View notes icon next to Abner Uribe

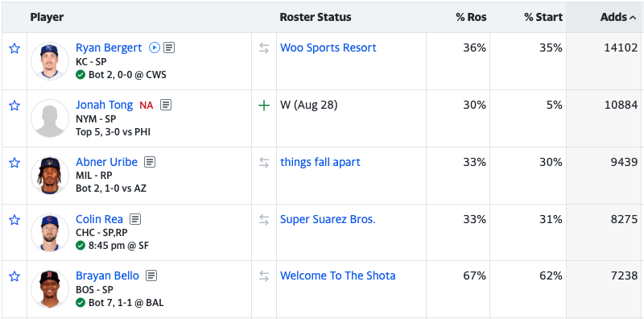[150, 162]
